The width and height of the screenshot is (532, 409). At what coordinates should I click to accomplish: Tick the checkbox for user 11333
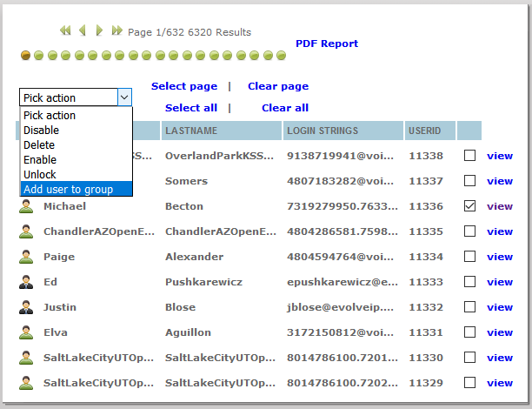tap(469, 282)
